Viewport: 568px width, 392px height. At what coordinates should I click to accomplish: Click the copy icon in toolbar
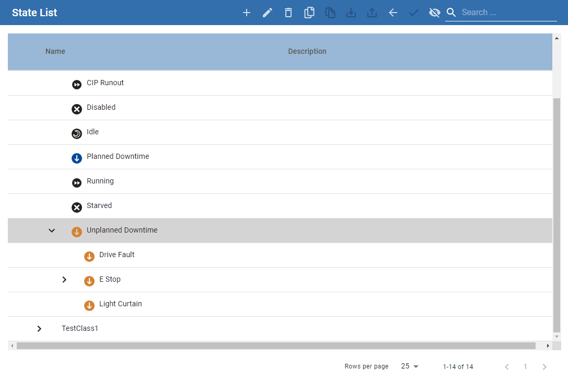[309, 13]
